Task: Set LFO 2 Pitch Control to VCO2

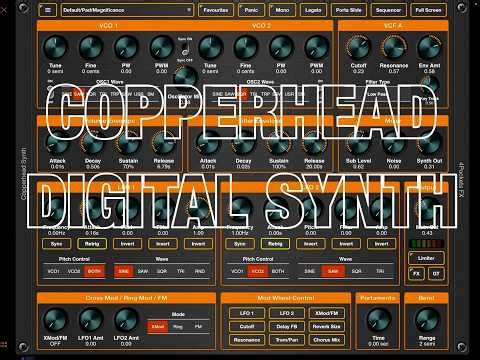Action: pyautogui.click(x=257, y=271)
